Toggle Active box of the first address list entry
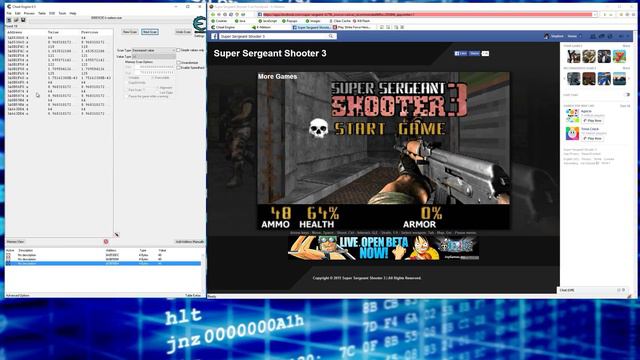640x360 pixels. click(8, 255)
